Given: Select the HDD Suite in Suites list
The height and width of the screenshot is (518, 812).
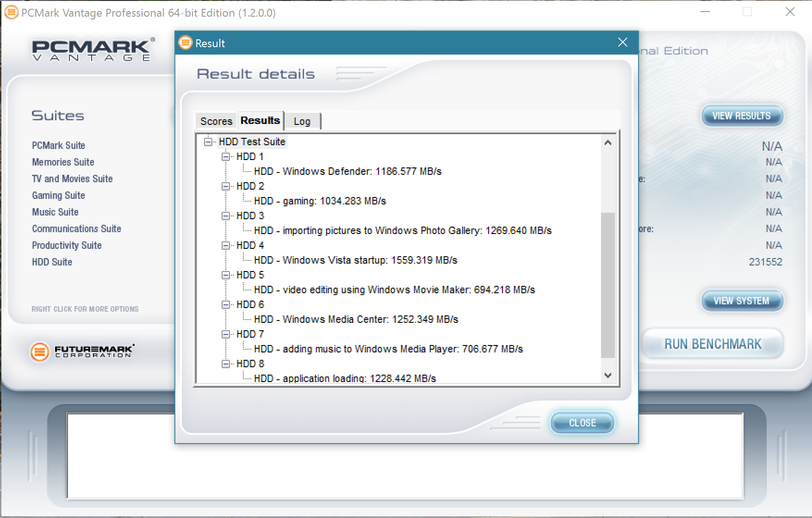Looking at the screenshot, I should coord(52,262).
